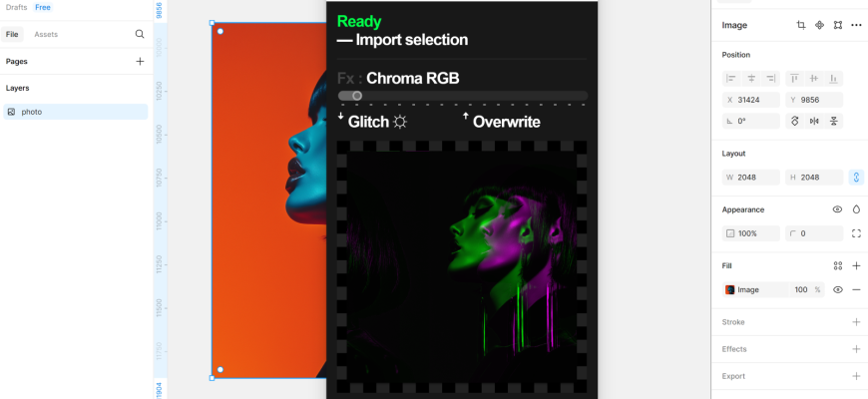The width and height of the screenshot is (868, 399).
Task: Expand Effects section with plus
Action: [856, 349]
